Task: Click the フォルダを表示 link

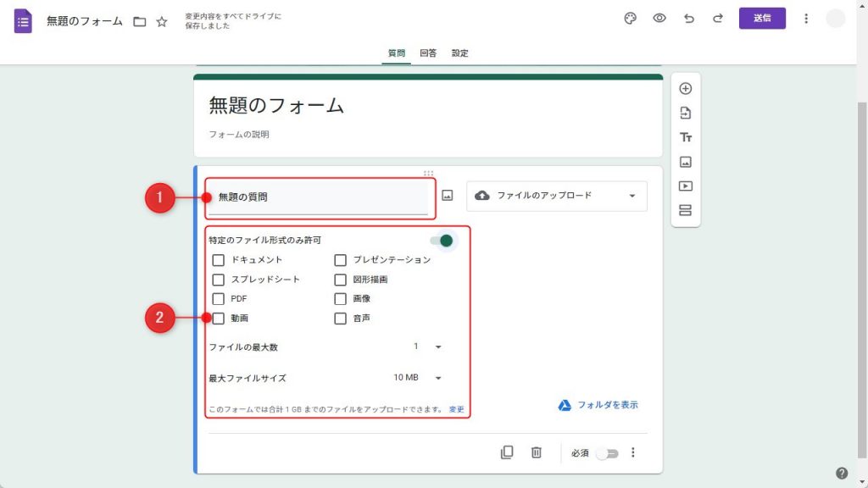Action: 598,405
